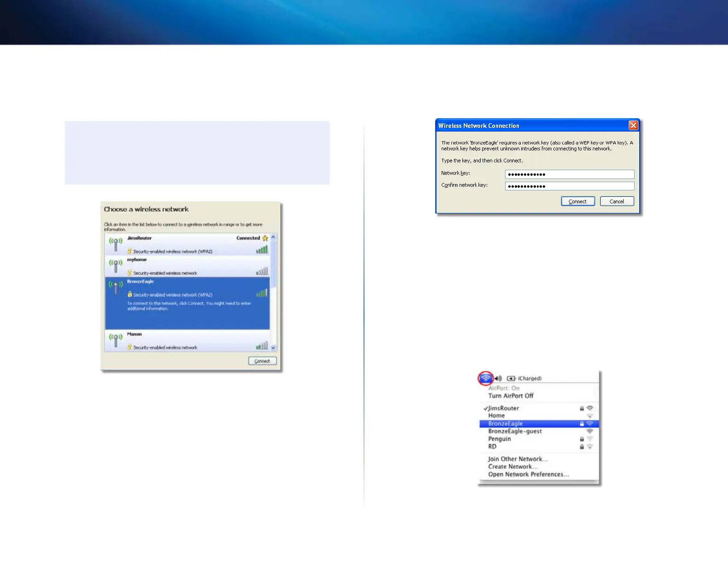Choose Create Network in AirPort menu
This screenshot has height=563, width=728.
(x=513, y=466)
